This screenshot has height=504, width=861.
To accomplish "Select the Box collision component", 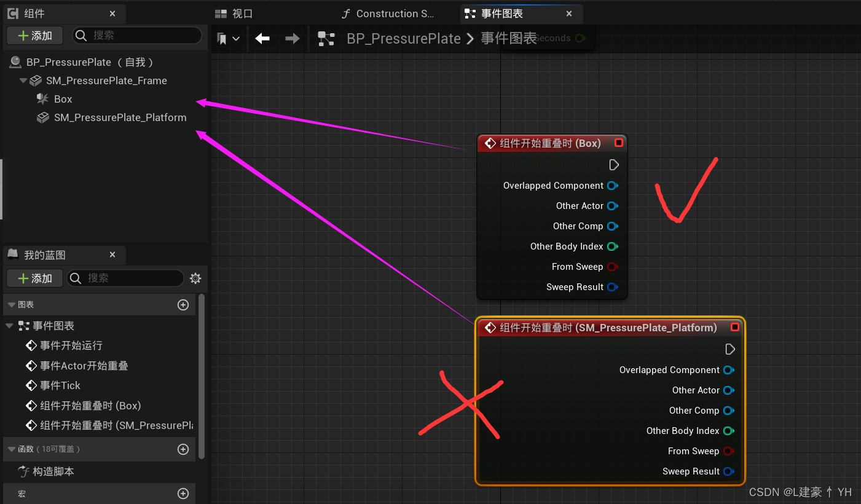I will [63, 99].
